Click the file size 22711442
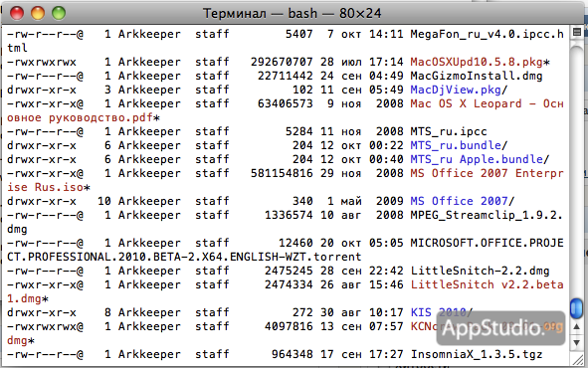Viewport: 588px width, 368px height. (x=285, y=76)
